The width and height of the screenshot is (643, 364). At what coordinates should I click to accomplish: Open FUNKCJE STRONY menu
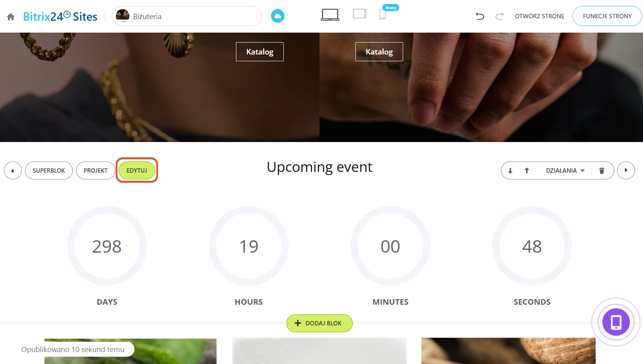(x=607, y=16)
